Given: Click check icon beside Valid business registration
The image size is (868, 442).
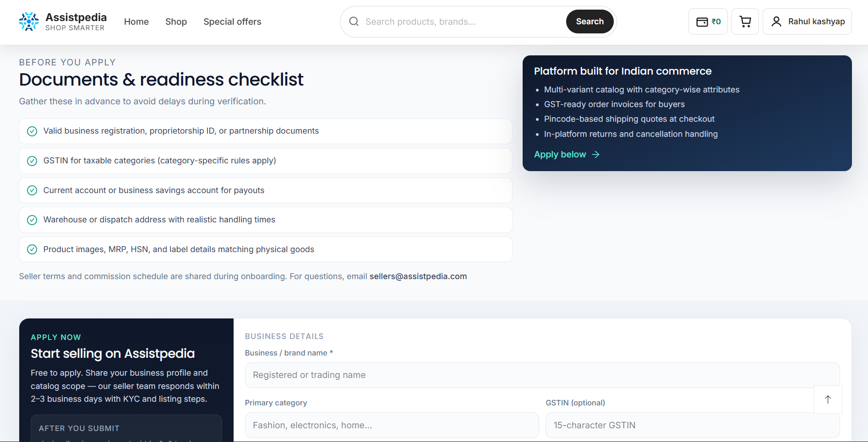Looking at the screenshot, I should 32,131.
